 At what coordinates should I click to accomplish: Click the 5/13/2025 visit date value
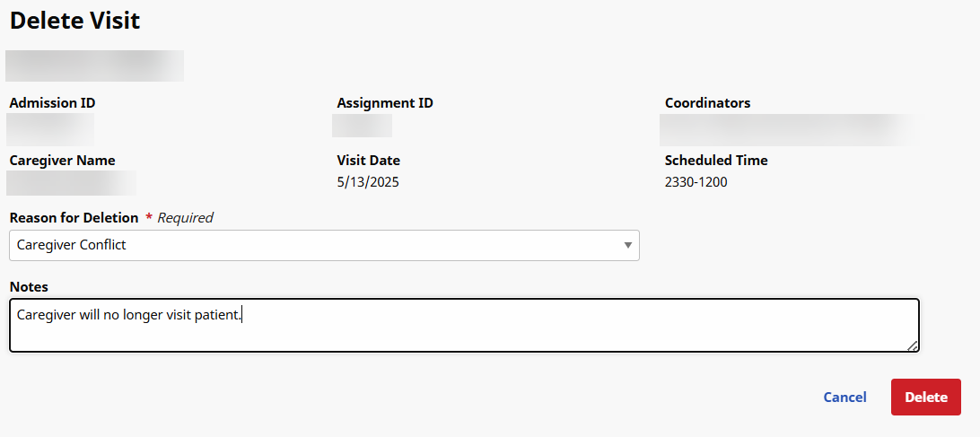[x=368, y=182]
